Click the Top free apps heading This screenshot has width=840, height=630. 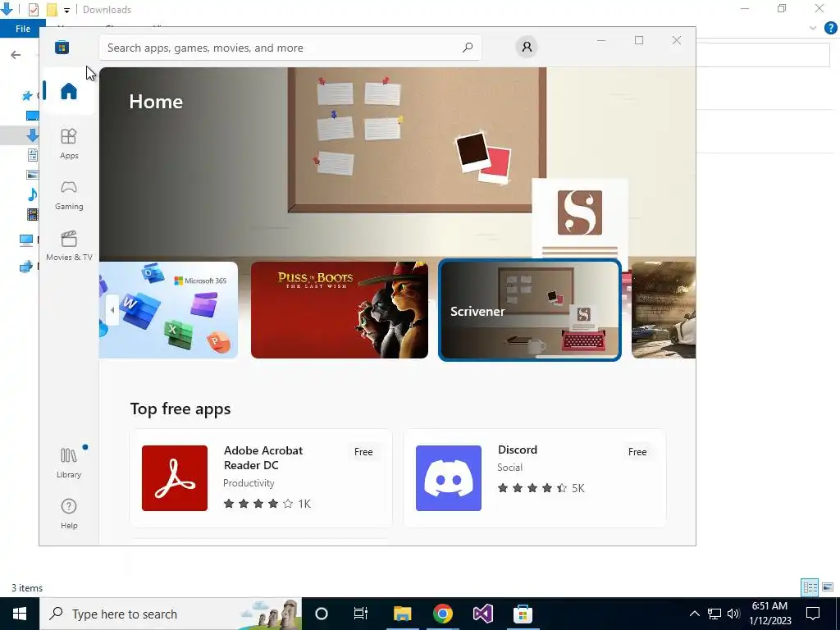click(180, 409)
